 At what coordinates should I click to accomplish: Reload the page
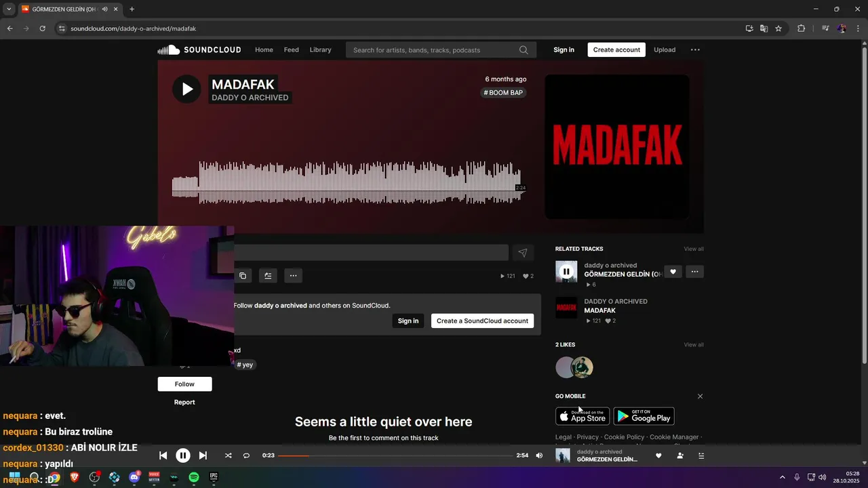click(42, 28)
